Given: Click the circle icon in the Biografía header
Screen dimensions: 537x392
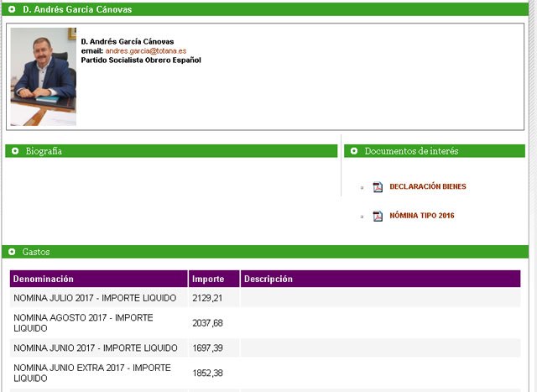Looking at the screenshot, I should point(14,151).
